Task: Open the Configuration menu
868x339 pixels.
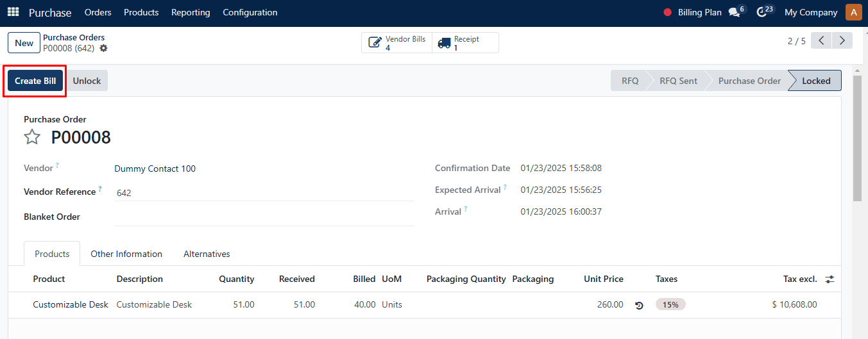Action: pos(250,12)
